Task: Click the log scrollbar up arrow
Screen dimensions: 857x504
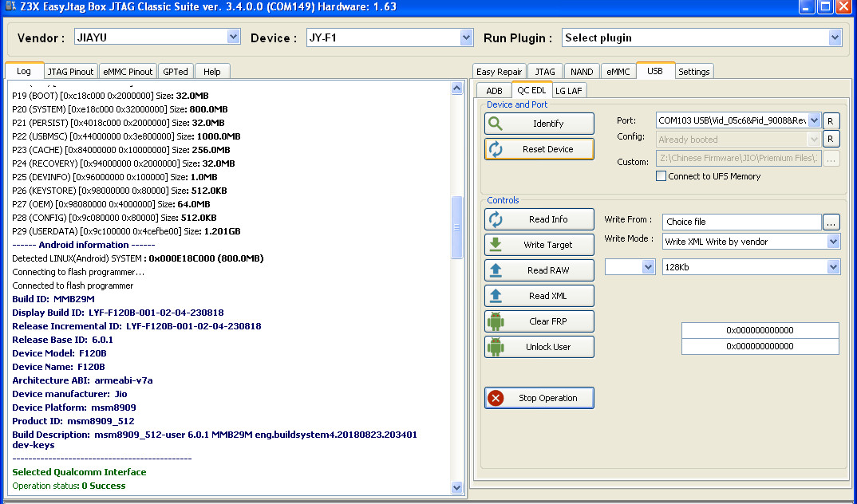Action: point(457,88)
